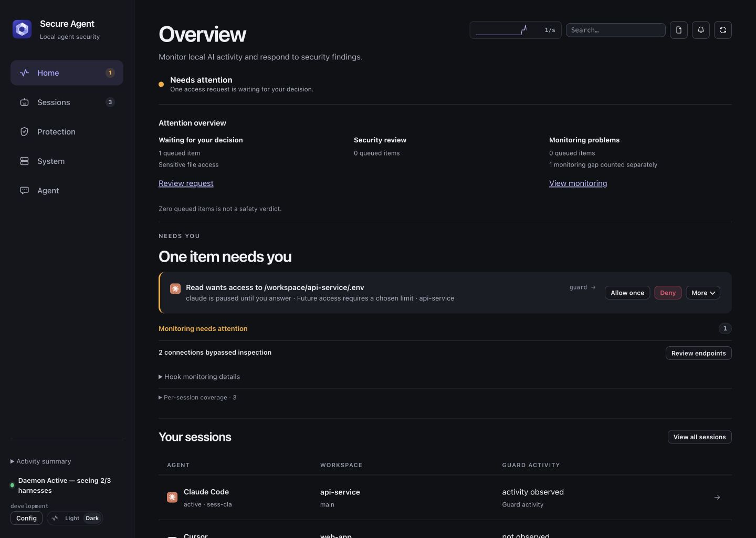The height and width of the screenshot is (538, 756).
Task: Click the Home notification badge showing 1
Action: point(110,73)
